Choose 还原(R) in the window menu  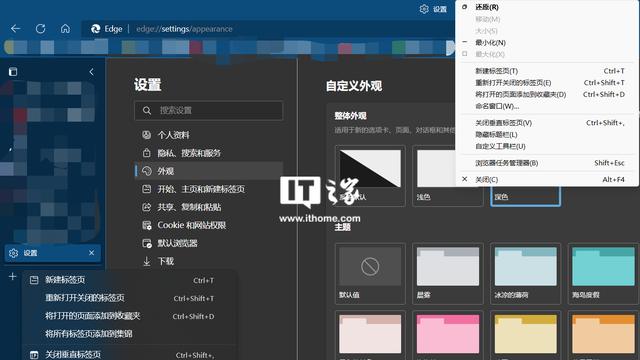click(x=546, y=7)
